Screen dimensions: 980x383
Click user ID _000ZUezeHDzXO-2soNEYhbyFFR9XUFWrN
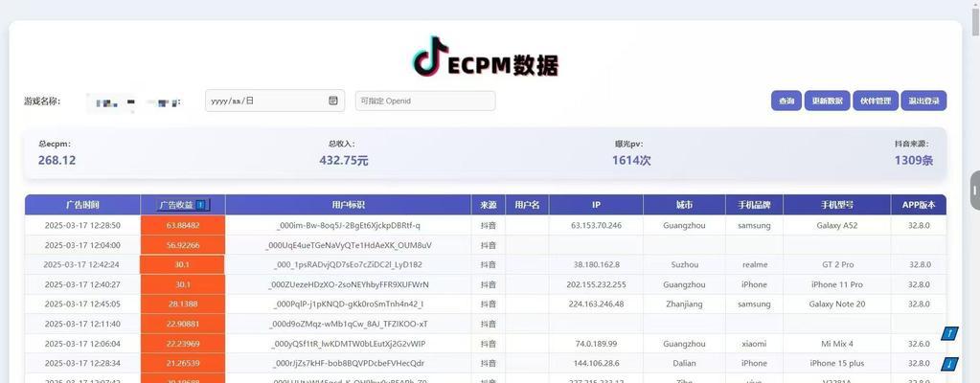coord(348,285)
